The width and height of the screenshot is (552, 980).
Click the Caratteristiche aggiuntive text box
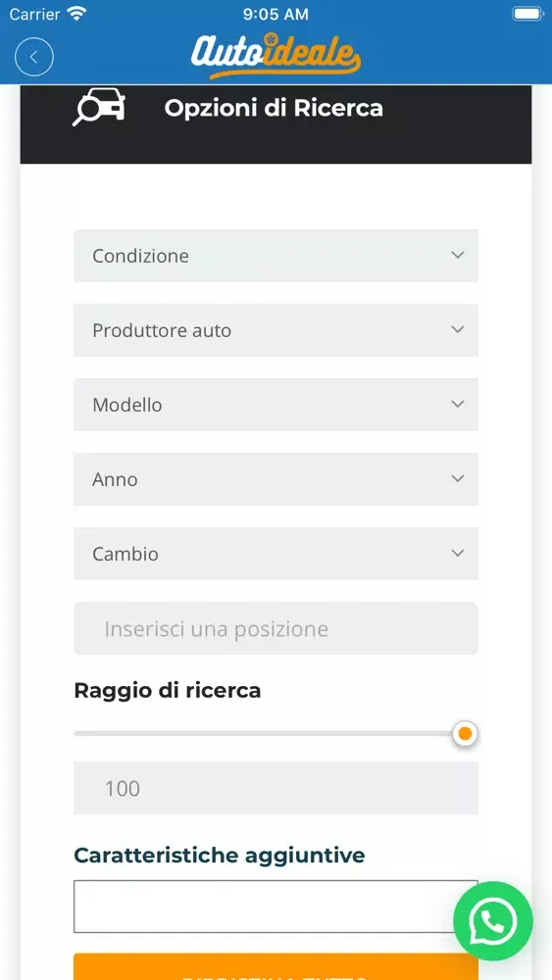click(x=276, y=906)
